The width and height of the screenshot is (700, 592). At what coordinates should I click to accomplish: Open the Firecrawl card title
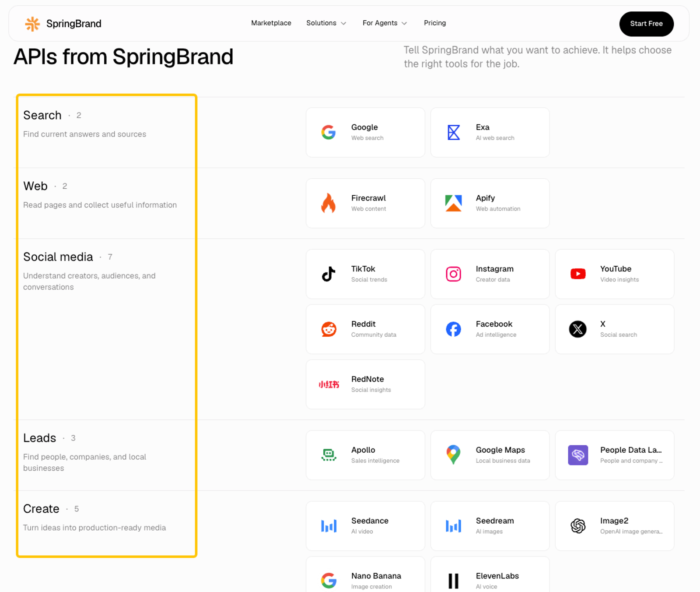[368, 198]
